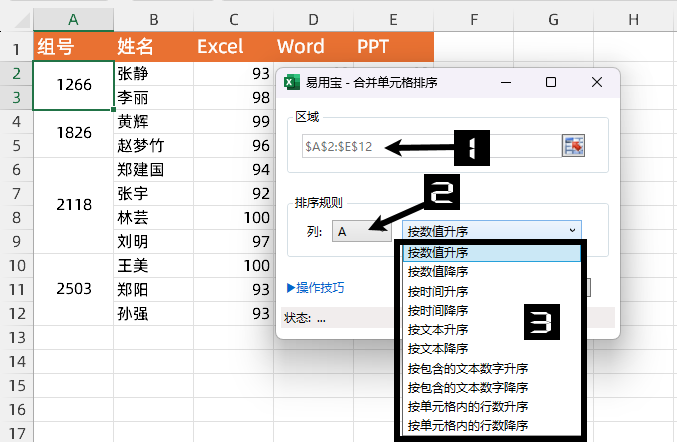
Task: Open the 按数值升序 sort rule combo box
Action: coord(492,231)
